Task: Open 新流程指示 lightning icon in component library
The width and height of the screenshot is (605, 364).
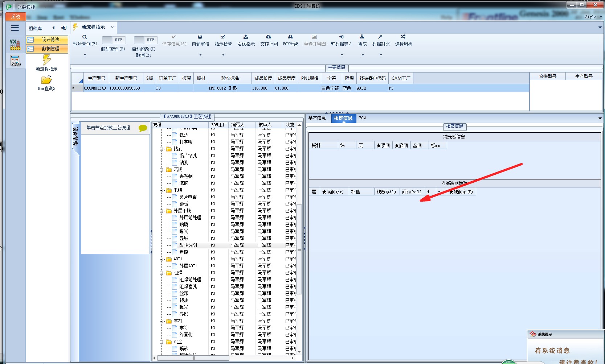Action: (x=46, y=59)
